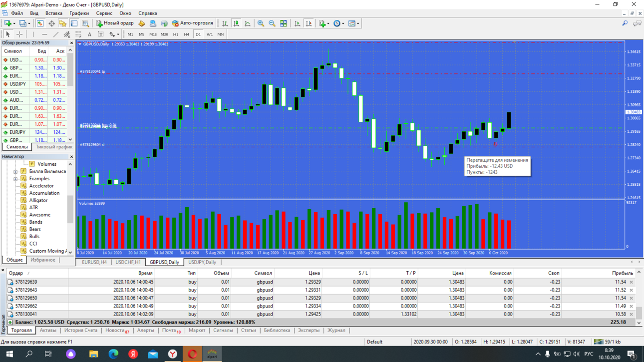Open Windows Start button
The height and width of the screenshot is (362, 644).
tap(9, 354)
